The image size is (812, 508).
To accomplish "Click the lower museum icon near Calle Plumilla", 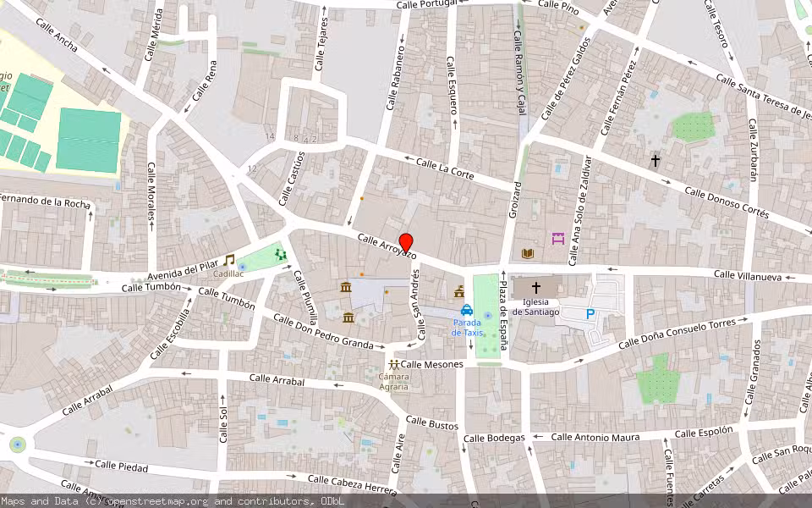I will (x=350, y=318).
